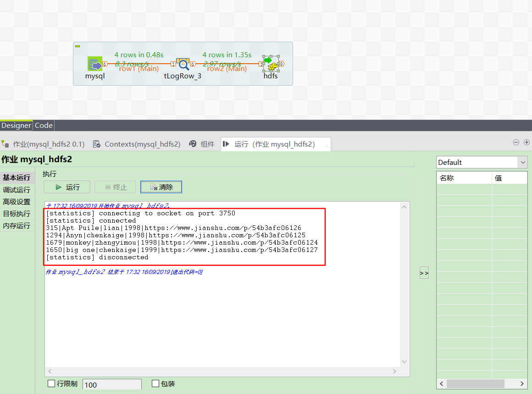Collapse the subjob via the green minus icon
Screen dimensions: 532x394
coord(77,46)
